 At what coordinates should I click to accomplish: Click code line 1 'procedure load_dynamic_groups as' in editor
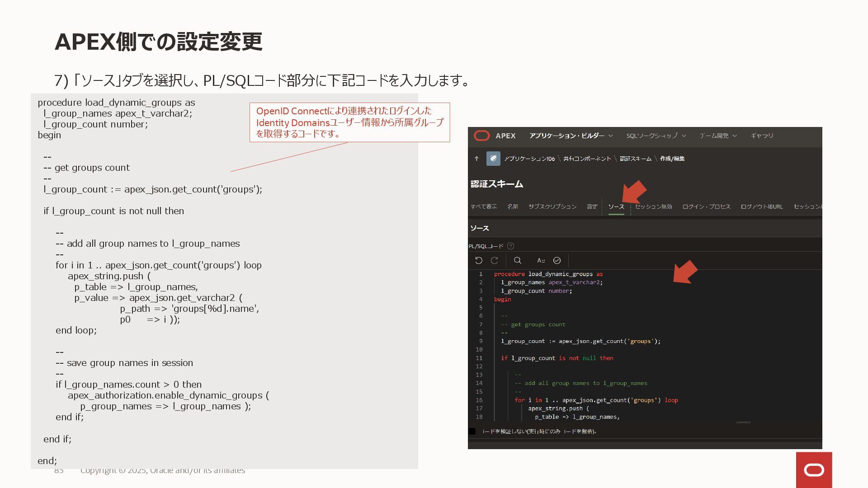(548, 274)
